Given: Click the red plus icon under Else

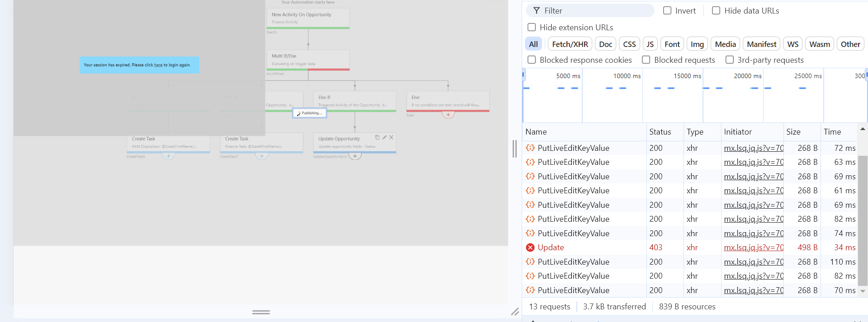Looking at the screenshot, I should pos(448,115).
